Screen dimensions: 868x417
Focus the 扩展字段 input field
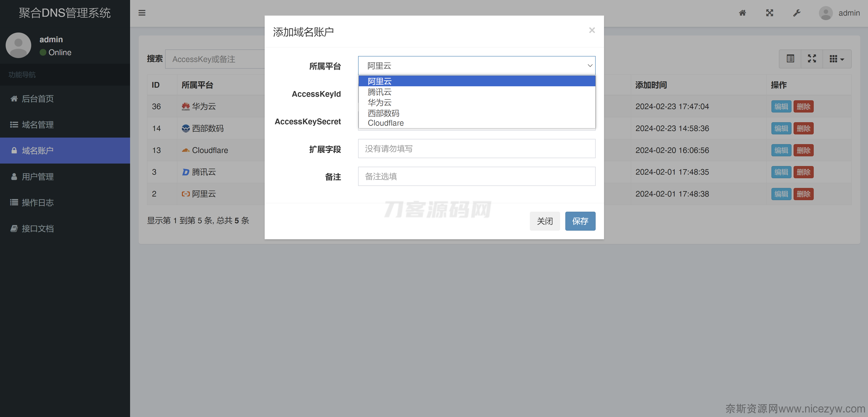(x=476, y=148)
